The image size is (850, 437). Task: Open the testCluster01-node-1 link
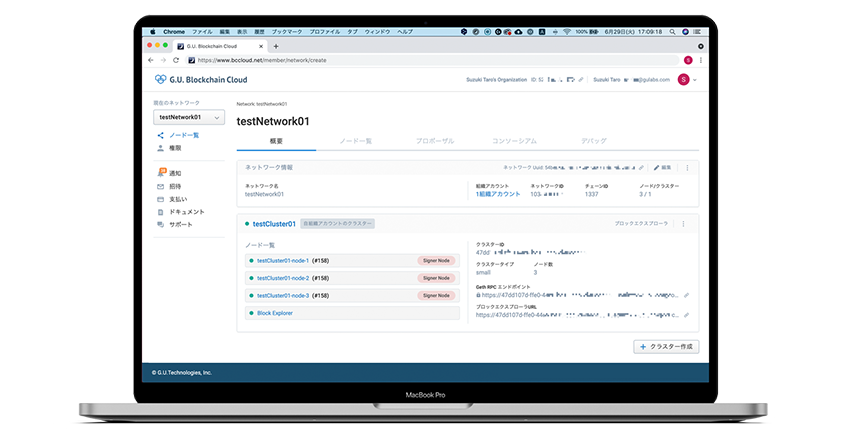click(x=282, y=260)
